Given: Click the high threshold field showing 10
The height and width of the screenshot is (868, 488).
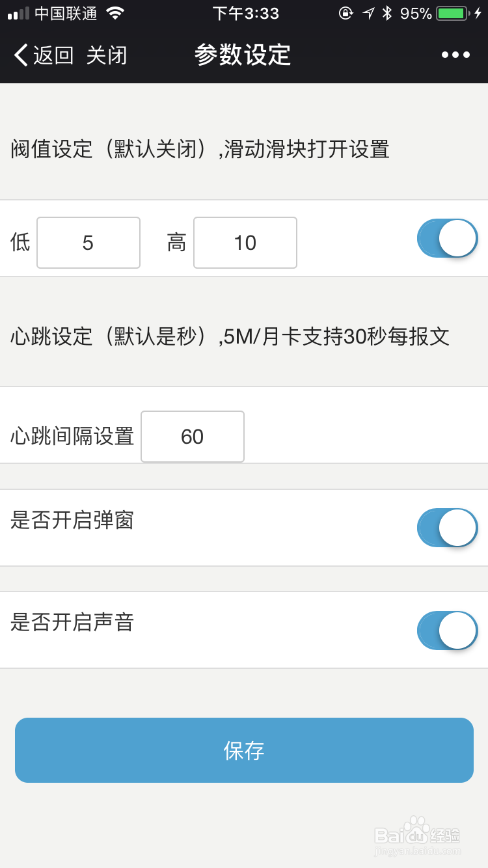Looking at the screenshot, I should [245, 243].
